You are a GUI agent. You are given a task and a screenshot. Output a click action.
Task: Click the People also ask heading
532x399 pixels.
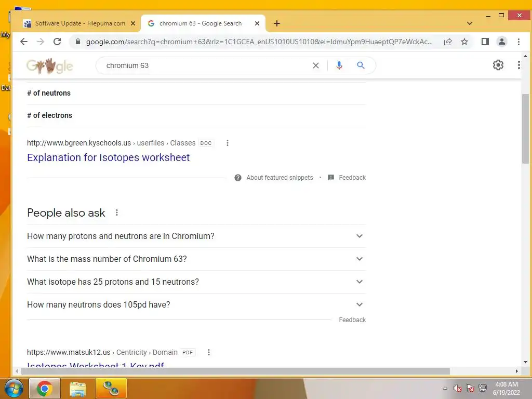click(x=66, y=212)
